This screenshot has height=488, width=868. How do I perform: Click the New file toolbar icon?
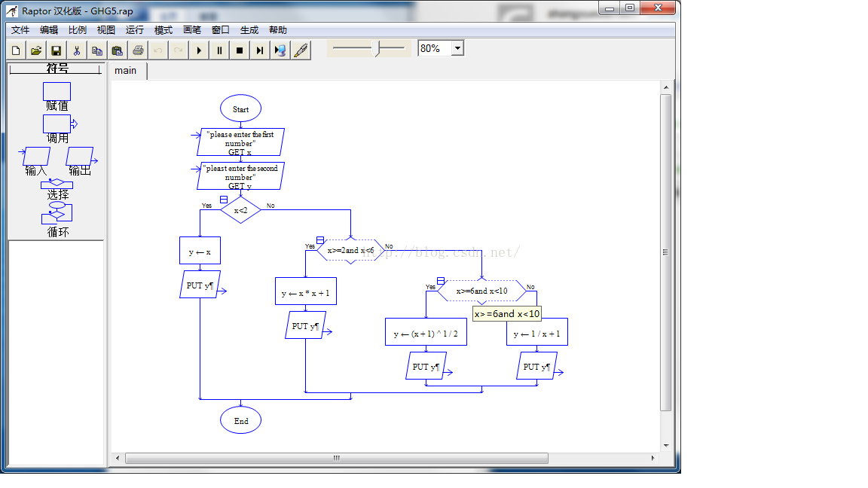(16, 51)
